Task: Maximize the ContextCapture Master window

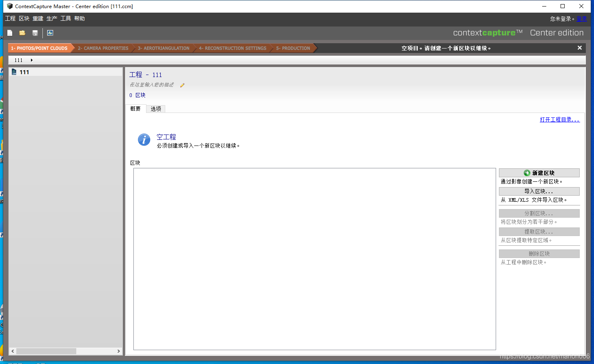Action: tap(563, 6)
